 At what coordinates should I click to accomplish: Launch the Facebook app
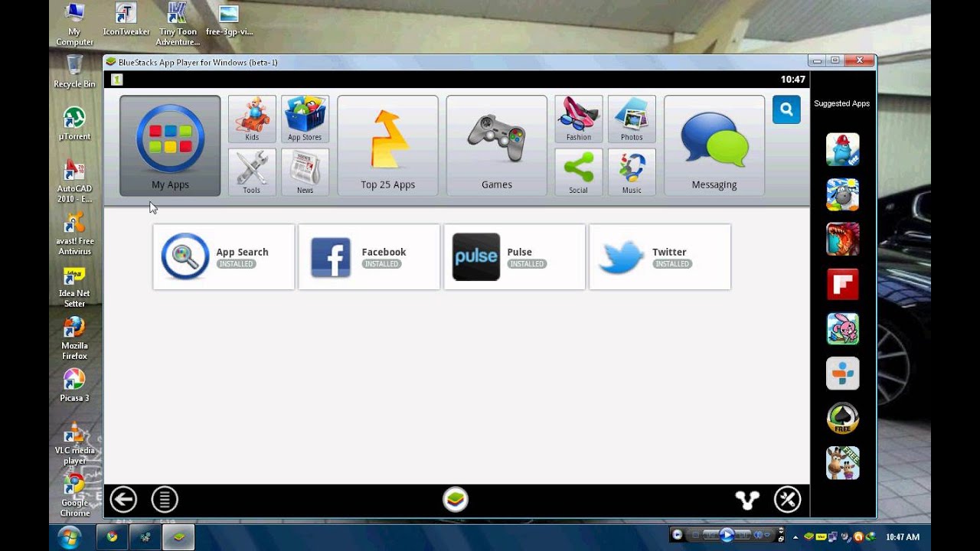[x=369, y=256]
